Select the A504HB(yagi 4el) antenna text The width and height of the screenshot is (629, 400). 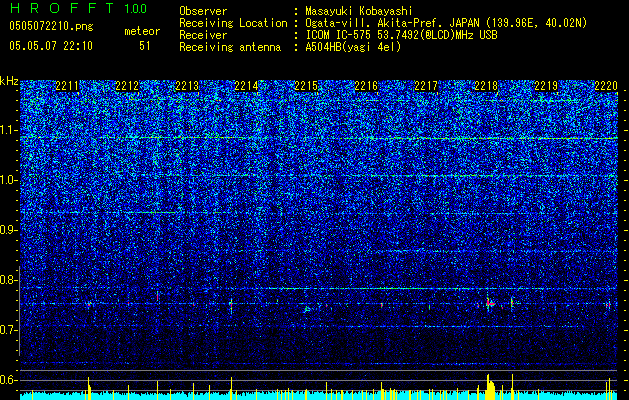pyautogui.click(x=353, y=47)
